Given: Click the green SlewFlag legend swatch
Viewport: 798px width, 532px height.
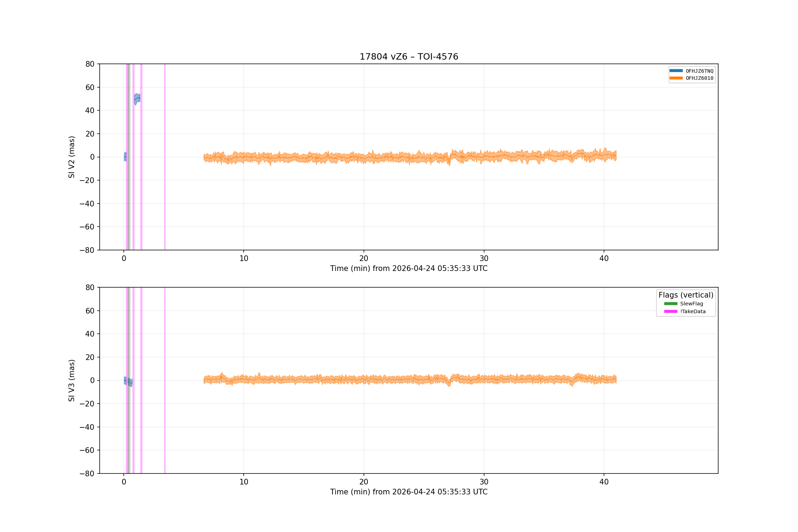Looking at the screenshot, I should 671,304.
